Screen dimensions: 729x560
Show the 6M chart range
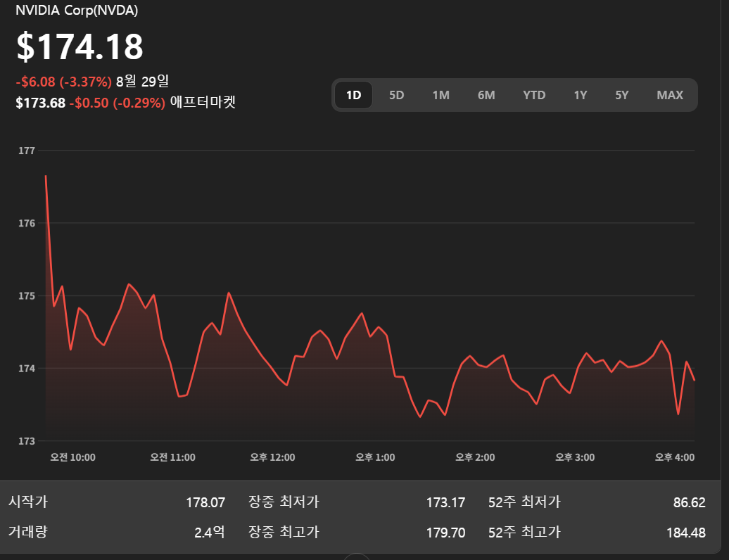[x=486, y=95]
